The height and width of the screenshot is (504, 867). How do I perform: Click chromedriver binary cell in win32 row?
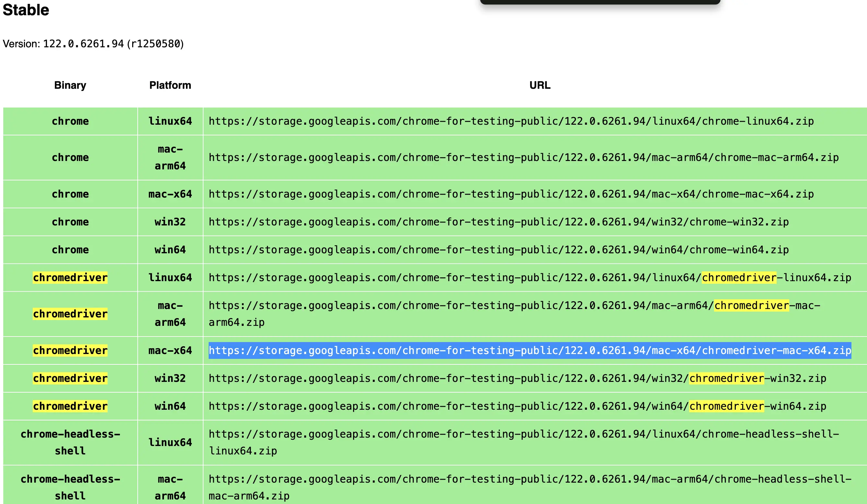70,378
